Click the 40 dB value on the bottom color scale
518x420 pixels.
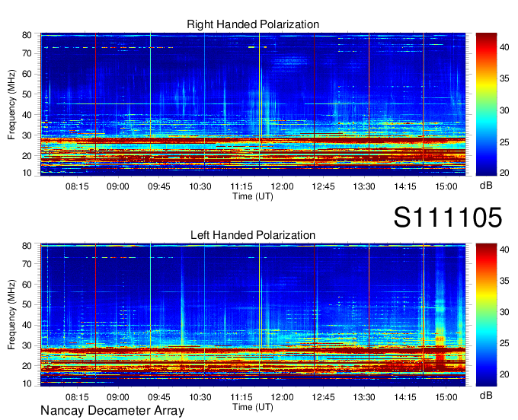tap(504, 250)
